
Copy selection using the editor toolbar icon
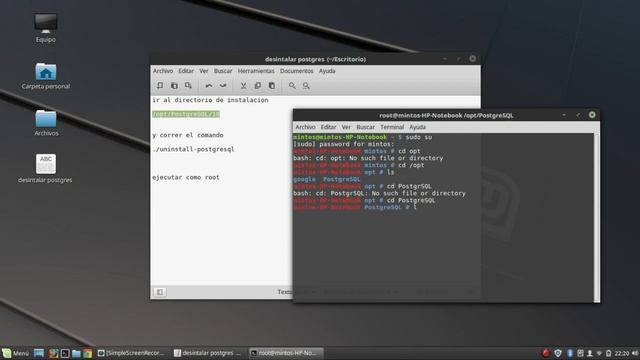point(258,85)
